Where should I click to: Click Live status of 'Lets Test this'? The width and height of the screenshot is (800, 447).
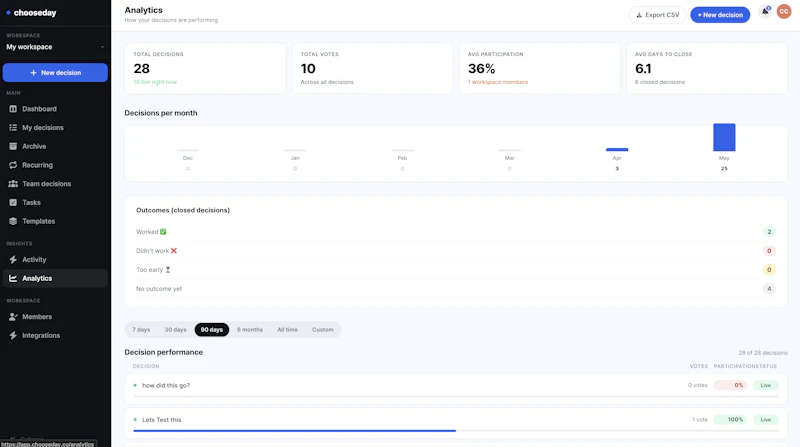pyautogui.click(x=765, y=419)
